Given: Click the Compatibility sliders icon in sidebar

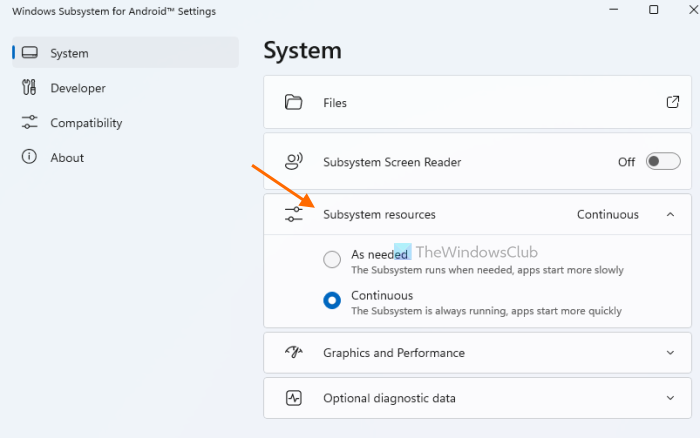Looking at the screenshot, I should [x=30, y=123].
